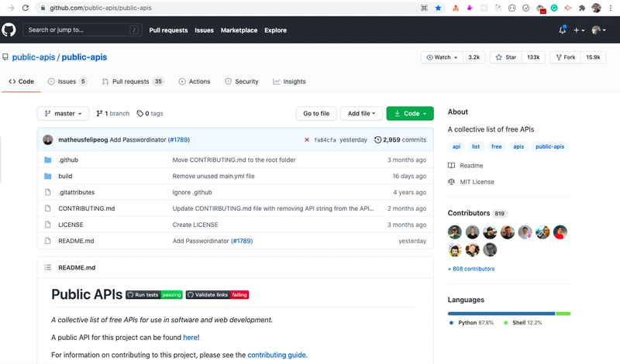Viewport: 620px width, 364px height.
Task: Open the 2,959 commits history link
Action: pos(400,140)
